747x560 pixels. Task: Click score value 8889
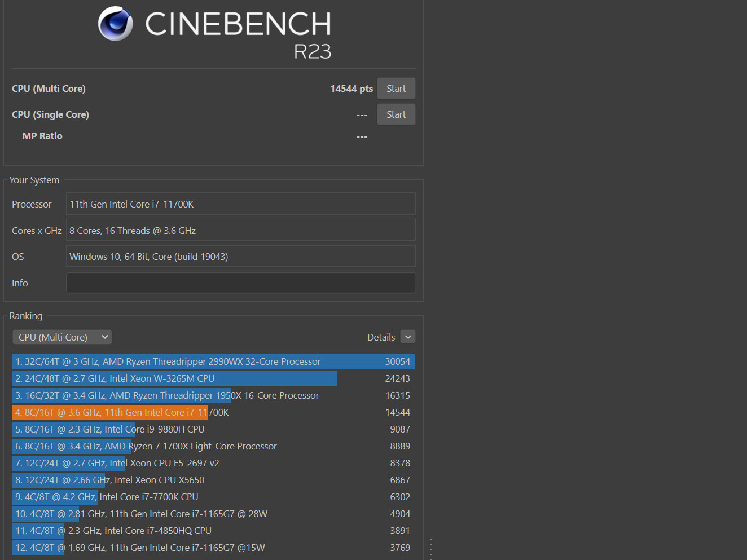pyautogui.click(x=400, y=446)
